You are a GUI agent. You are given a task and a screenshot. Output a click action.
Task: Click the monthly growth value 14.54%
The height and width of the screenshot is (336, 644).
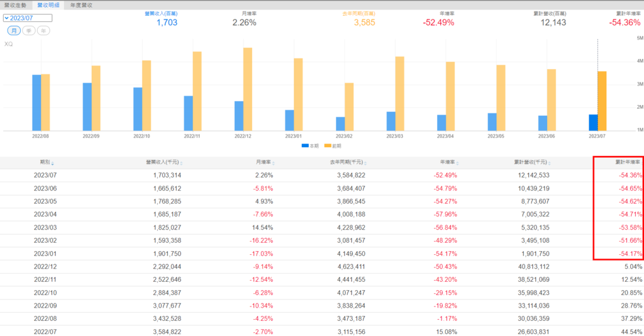pyautogui.click(x=262, y=227)
